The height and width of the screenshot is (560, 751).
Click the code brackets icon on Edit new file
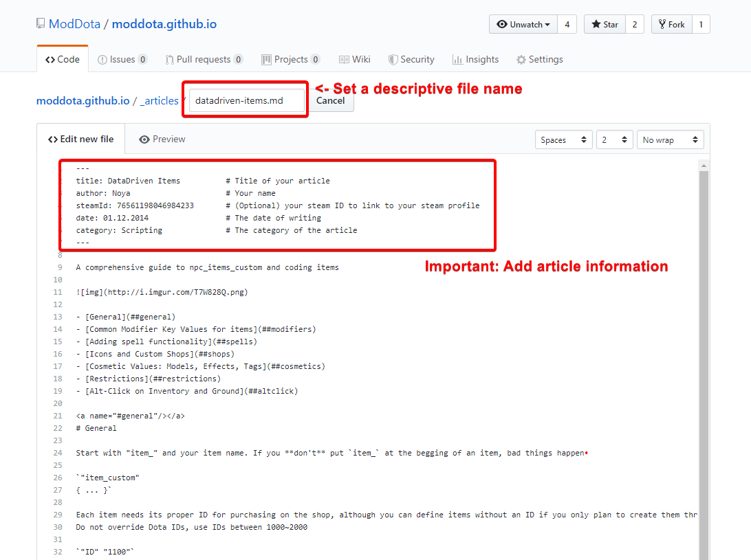54,139
